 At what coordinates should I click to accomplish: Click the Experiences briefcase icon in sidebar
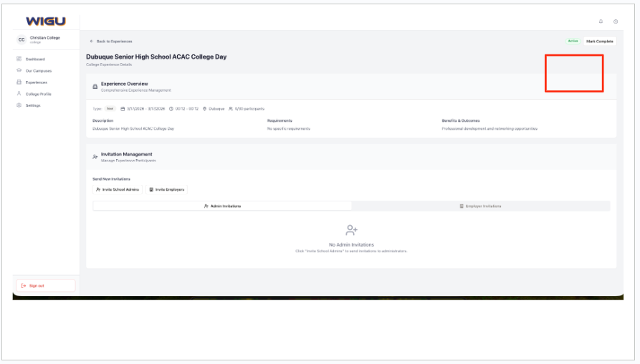click(19, 82)
